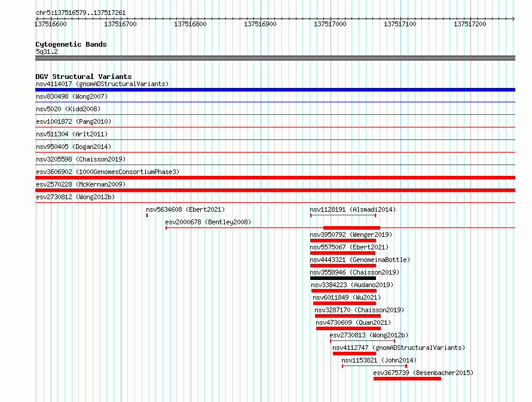Select the esv2730813 bracketed red span

tap(362, 341)
